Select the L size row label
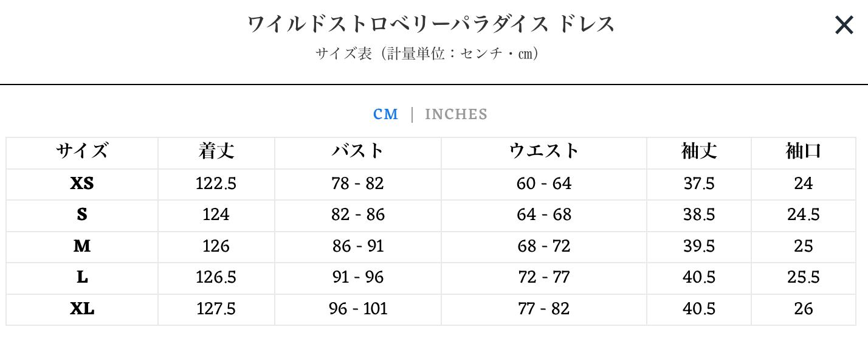Image resolution: width=868 pixels, height=338 pixels. [82, 278]
